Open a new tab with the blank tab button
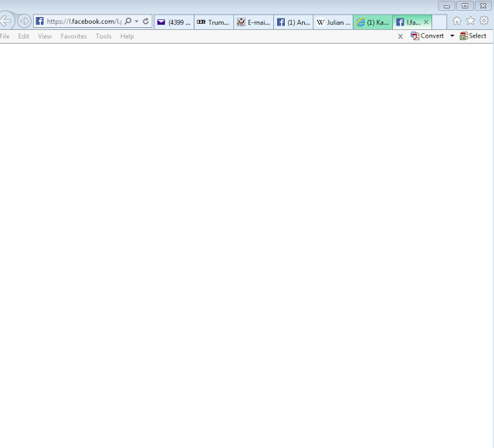 (x=439, y=22)
